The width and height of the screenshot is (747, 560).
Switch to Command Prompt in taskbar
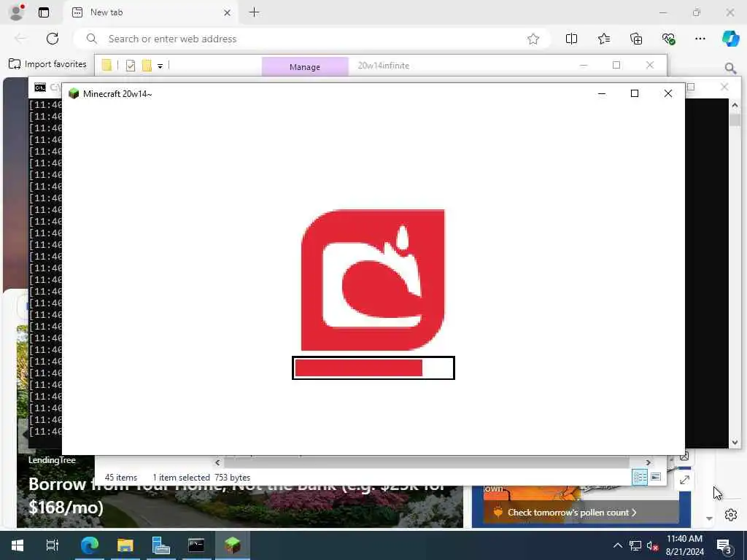pyautogui.click(x=196, y=545)
